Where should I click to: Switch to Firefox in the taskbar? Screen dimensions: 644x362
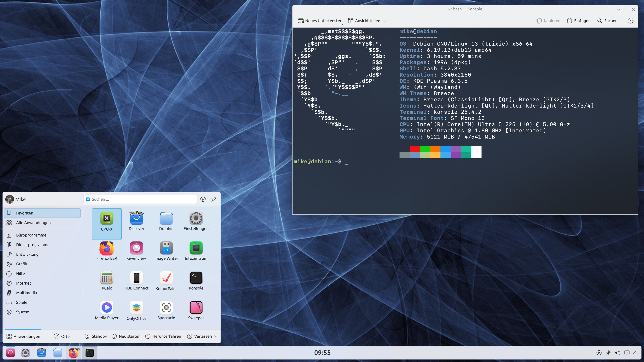(x=74, y=353)
